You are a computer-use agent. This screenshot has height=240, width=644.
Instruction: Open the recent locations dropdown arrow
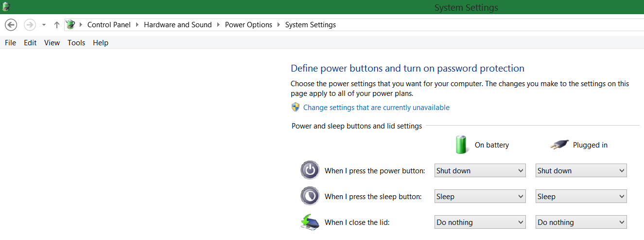tap(44, 25)
